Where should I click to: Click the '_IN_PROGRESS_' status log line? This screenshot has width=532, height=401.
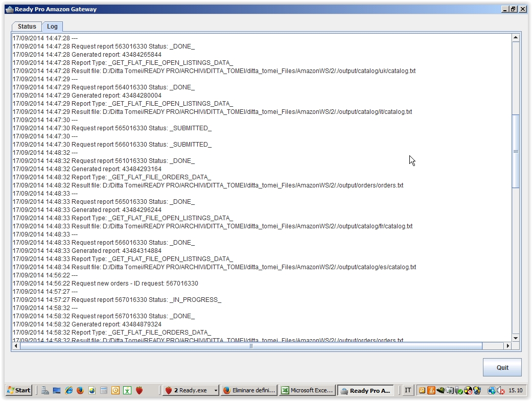pos(117,299)
